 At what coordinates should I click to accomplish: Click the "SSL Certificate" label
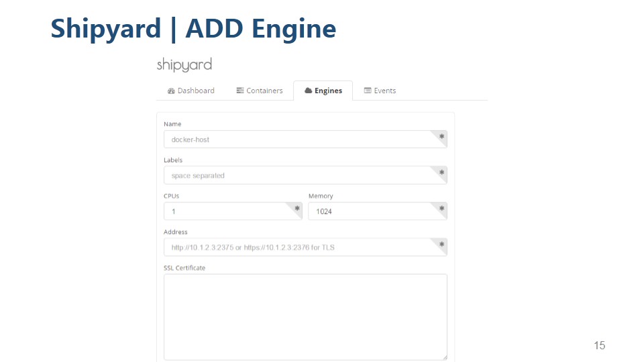184,267
